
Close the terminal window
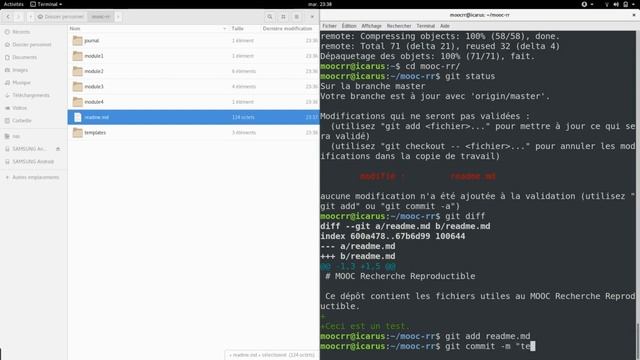(634, 15)
